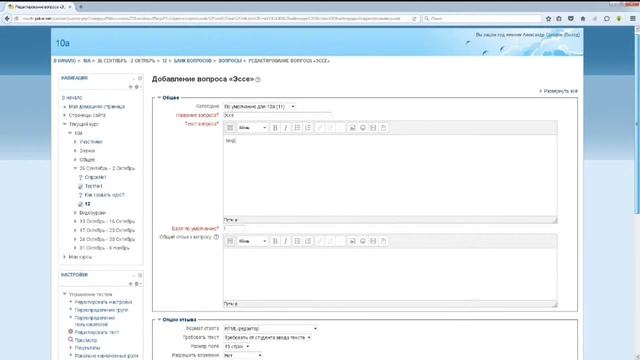
Task: Open gear actions menu of Навигация block
Action: 138,87
